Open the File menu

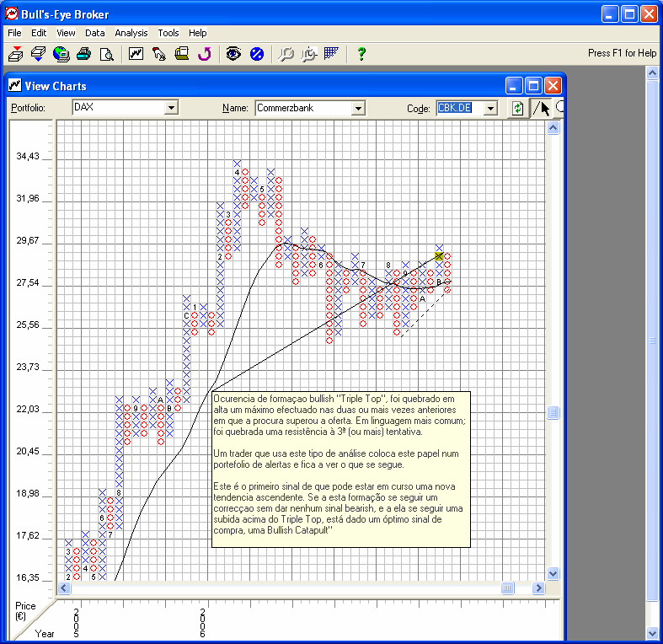(x=14, y=33)
